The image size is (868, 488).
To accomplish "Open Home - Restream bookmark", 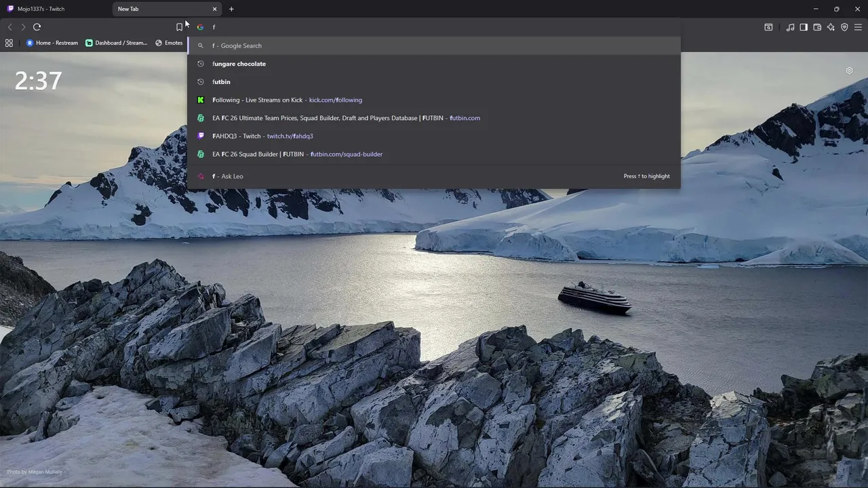I will point(52,43).
